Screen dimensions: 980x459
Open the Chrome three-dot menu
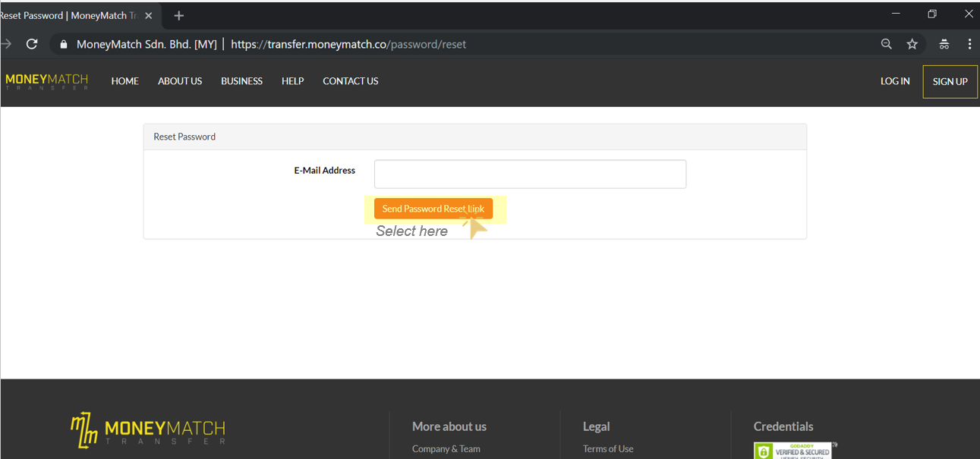pyautogui.click(x=969, y=44)
